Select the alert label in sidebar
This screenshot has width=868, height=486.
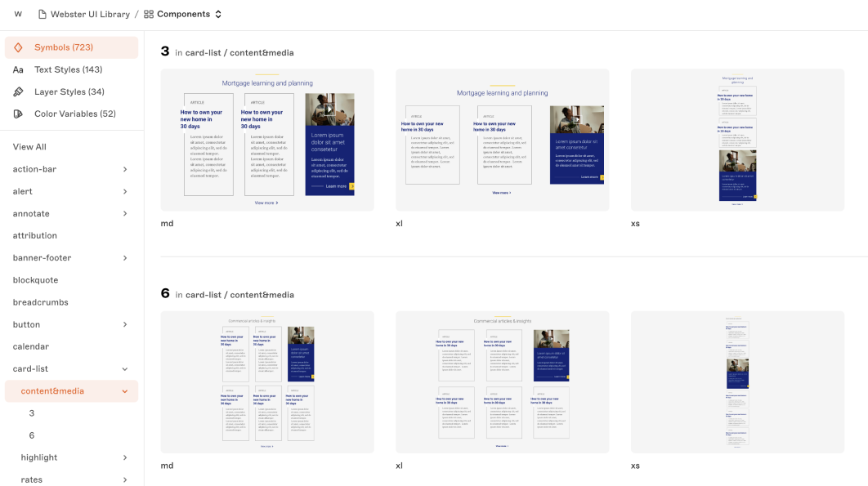(x=23, y=191)
